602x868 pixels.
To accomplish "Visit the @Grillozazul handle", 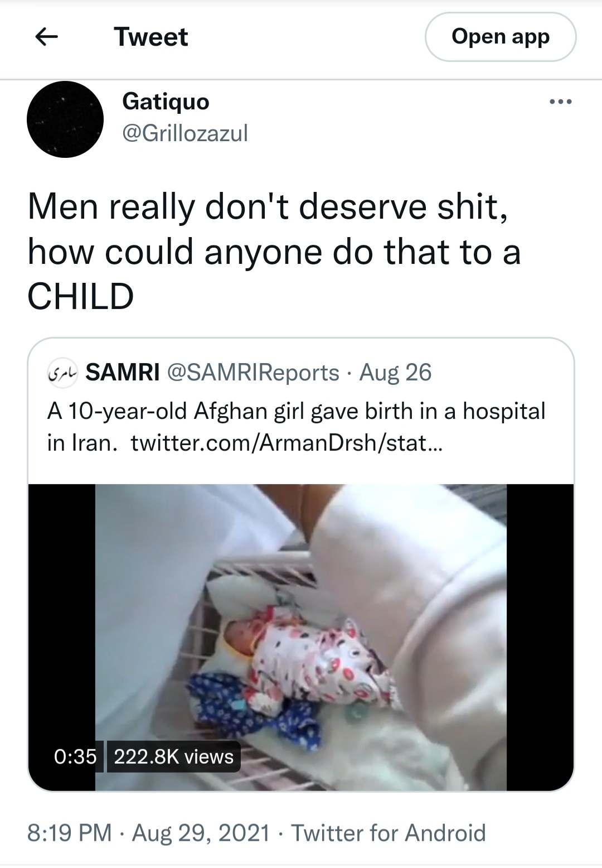I will point(185,133).
